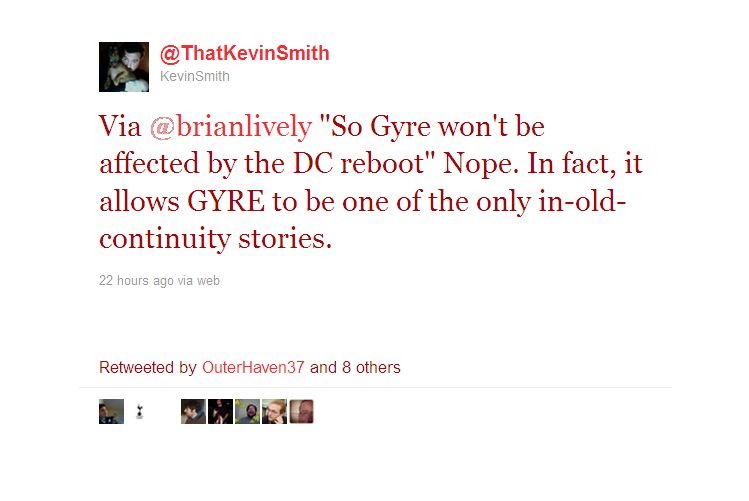Visit the @brianlively mention link
This screenshot has width=749, height=501.
click(231, 127)
